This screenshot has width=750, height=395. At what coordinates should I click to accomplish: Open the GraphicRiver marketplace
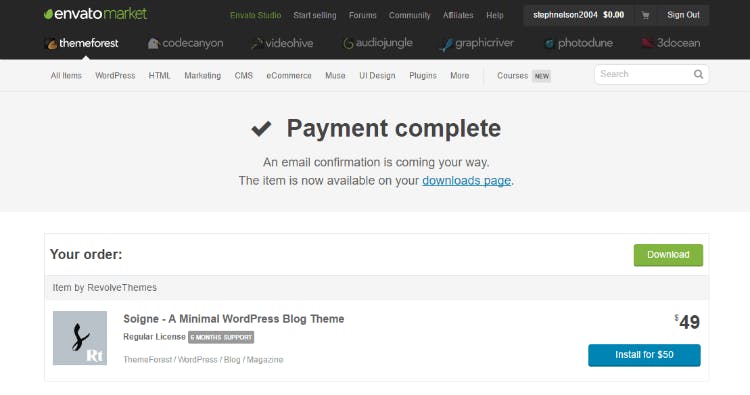coord(477,44)
